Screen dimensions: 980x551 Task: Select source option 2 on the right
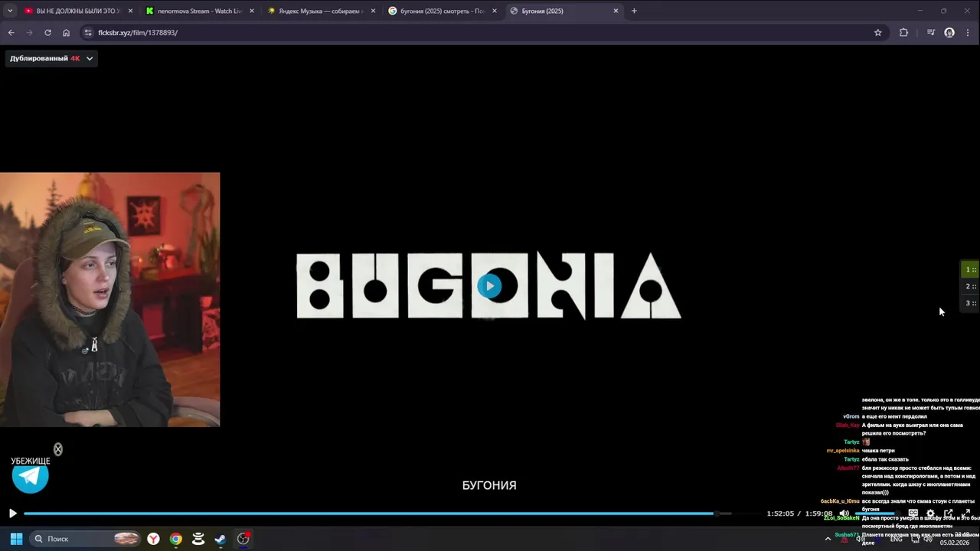970,286
